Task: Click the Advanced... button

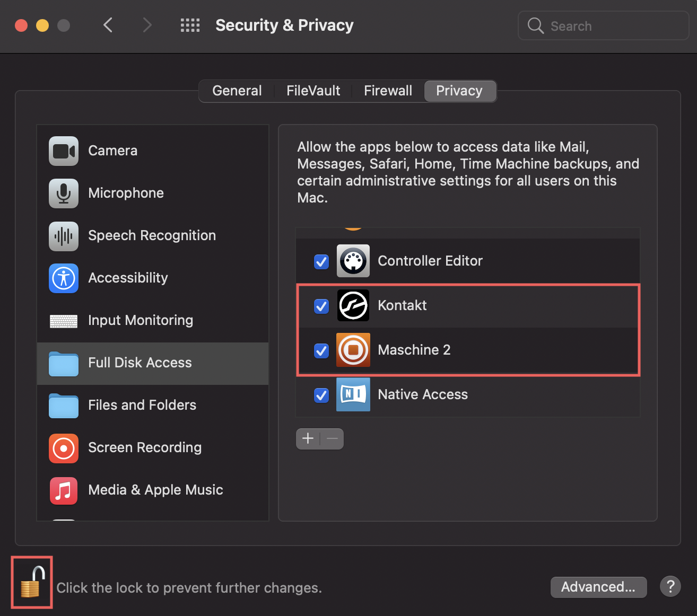Action: [598, 587]
